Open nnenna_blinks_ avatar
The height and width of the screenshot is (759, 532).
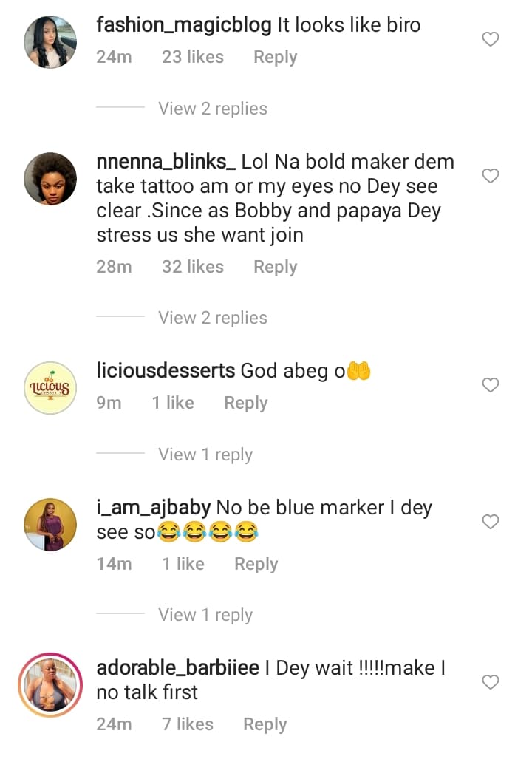pos(50,178)
